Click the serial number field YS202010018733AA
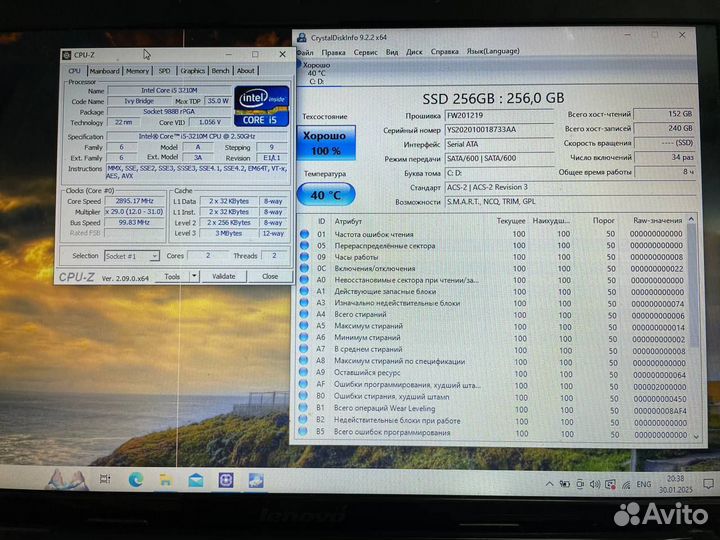 point(500,130)
